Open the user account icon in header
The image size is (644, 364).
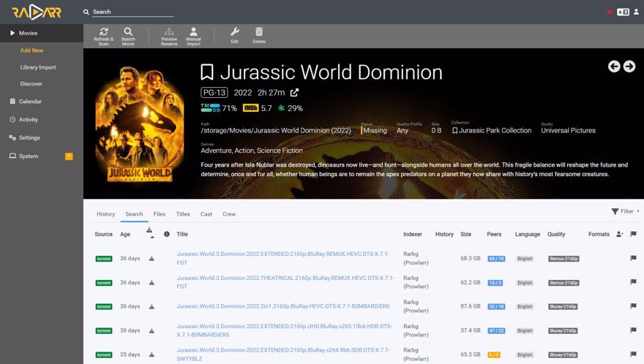click(636, 12)
